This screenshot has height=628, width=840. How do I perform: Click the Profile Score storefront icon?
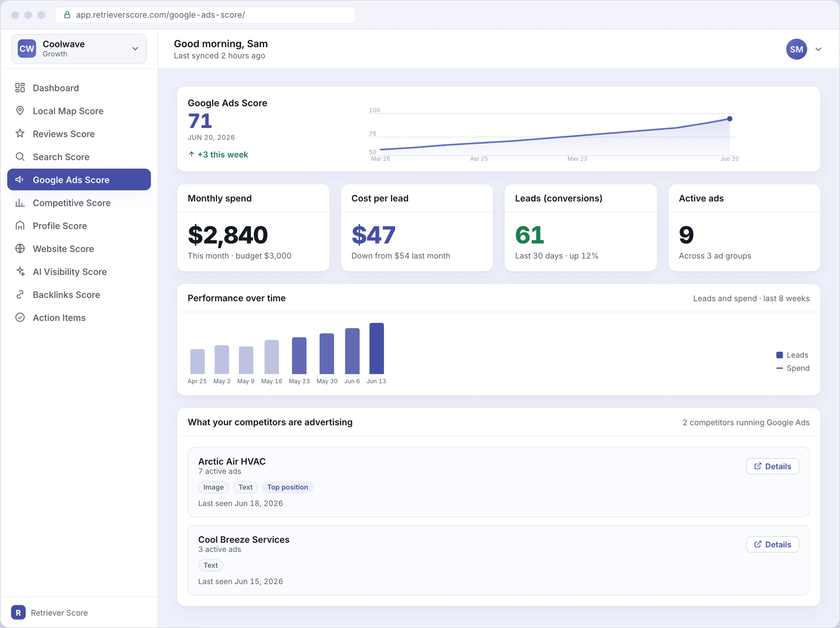20,226
